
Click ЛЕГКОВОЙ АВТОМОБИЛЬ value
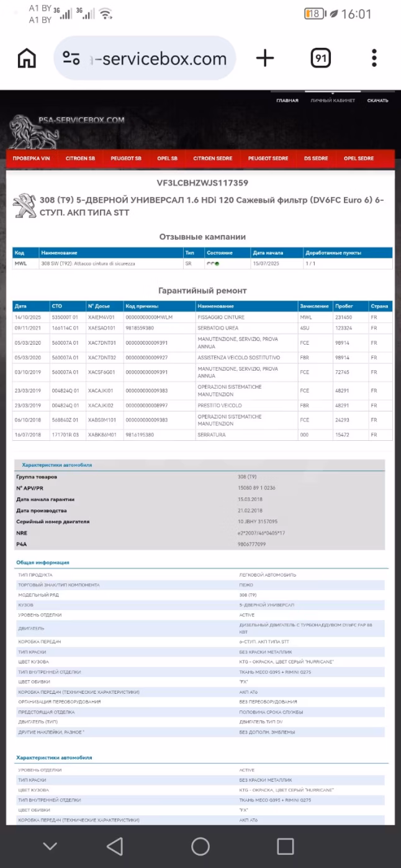click(268, 575)
